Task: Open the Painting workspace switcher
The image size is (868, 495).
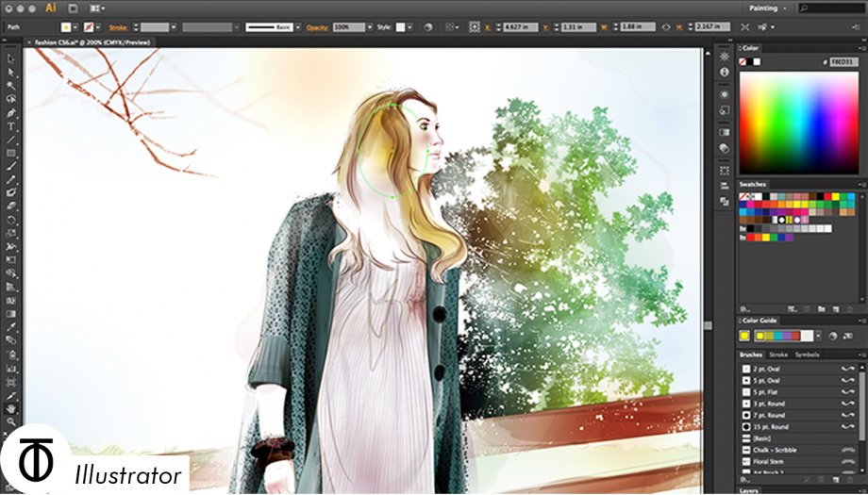Action: [x=768, y=8]
